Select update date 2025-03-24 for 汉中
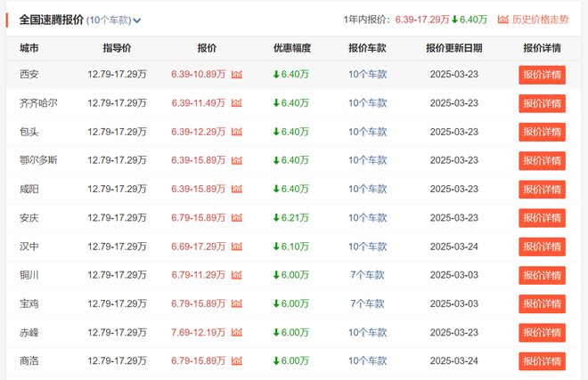This screenshot has height=380, width=588. point(454,247)
